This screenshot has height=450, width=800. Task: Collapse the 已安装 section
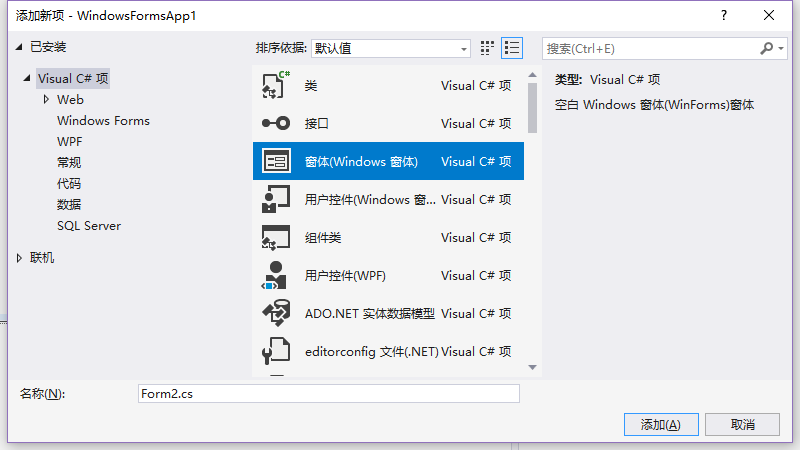(x=19, y=47)
